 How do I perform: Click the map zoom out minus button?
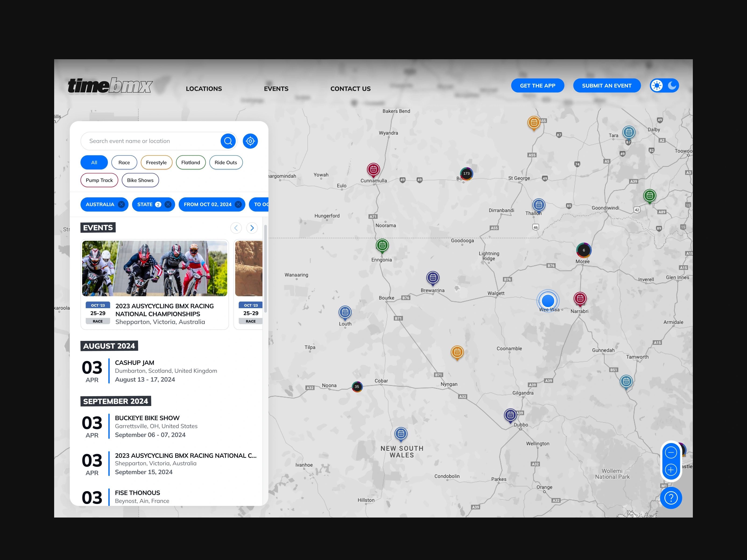pyautogui.click(x=671, y=452)
